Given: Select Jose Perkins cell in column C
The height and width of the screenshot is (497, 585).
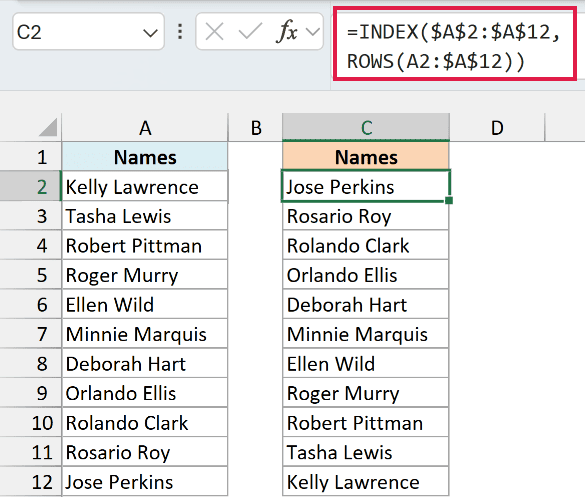Looking at the screenshot, I should point(366,186).
